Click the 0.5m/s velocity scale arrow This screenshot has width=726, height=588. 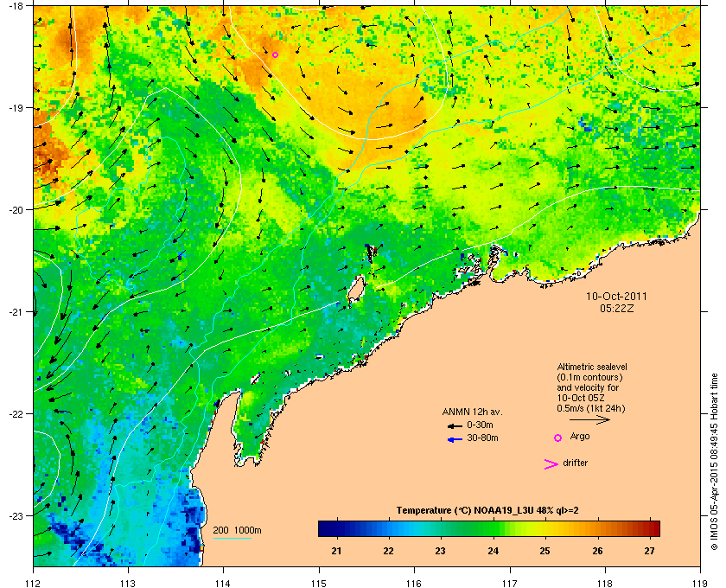[589, 419]
